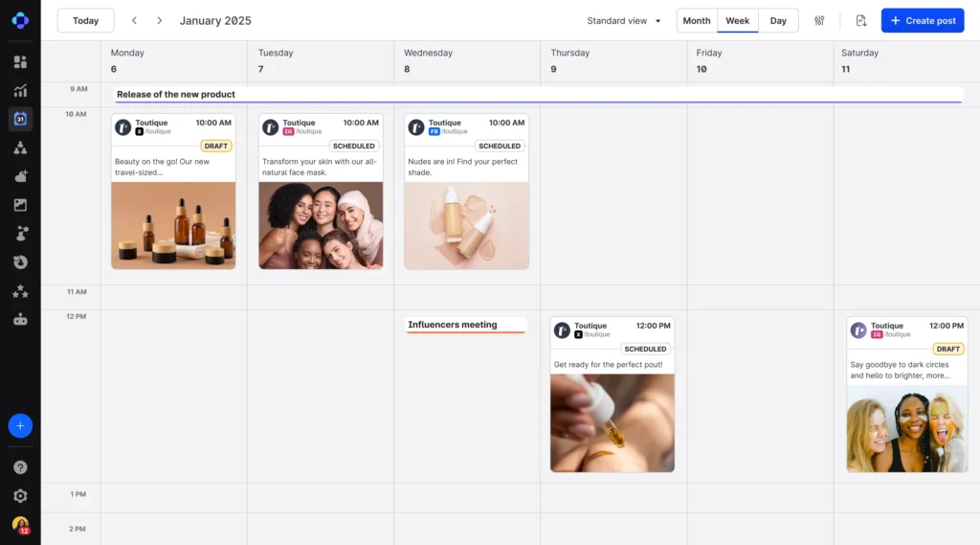Viewport: 980px width, 545px height.
Task: Go to the previous week arrow
Action: [135, 21]
